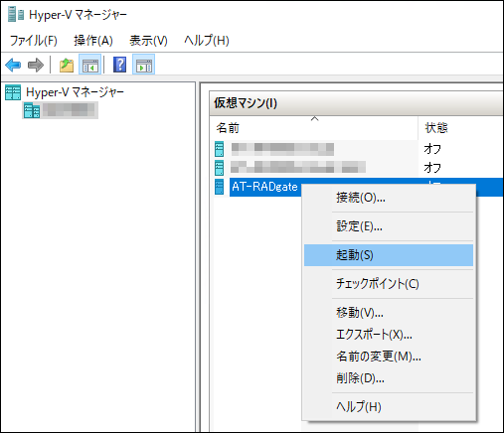Click the オフ status of the second VM
The width and height of the screenshot is (504, 433).
coord(432,168)
